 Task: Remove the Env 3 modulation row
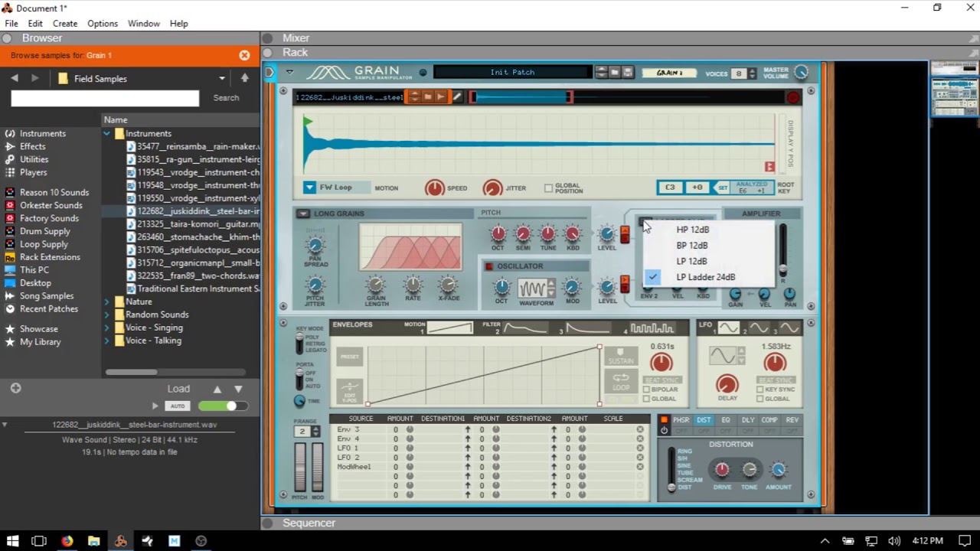640,429
